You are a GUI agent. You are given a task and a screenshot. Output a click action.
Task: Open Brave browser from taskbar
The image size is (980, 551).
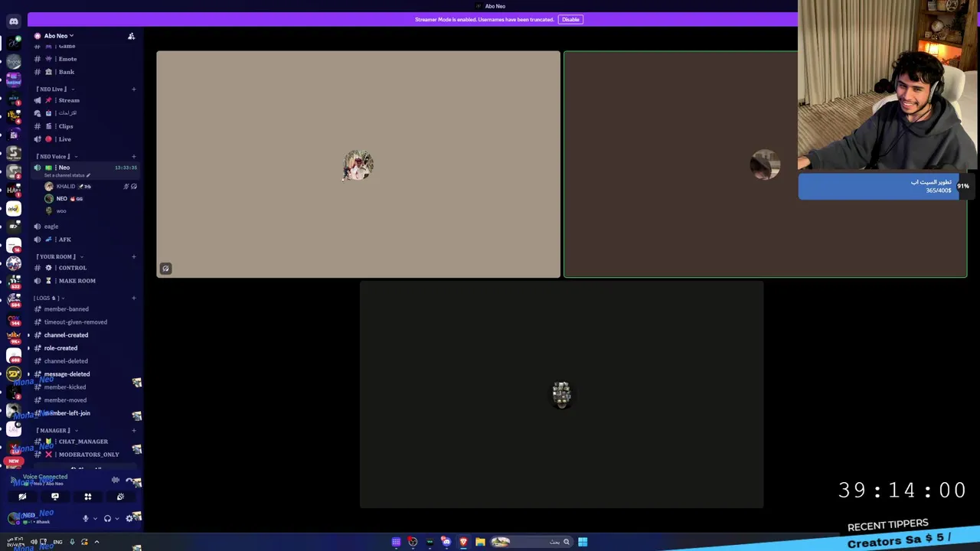463,542
